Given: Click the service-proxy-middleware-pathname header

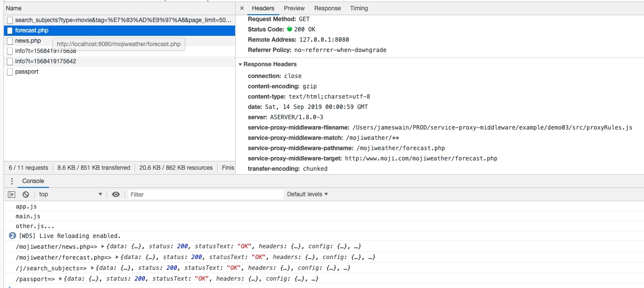Looking at the screenshot, I should (347, 148).
